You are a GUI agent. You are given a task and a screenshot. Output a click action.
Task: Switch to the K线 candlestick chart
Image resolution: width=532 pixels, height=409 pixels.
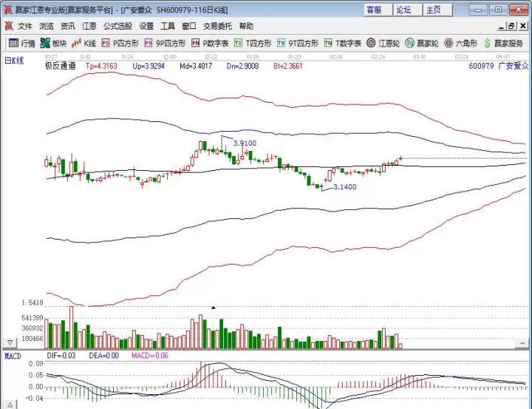point(83,43)
